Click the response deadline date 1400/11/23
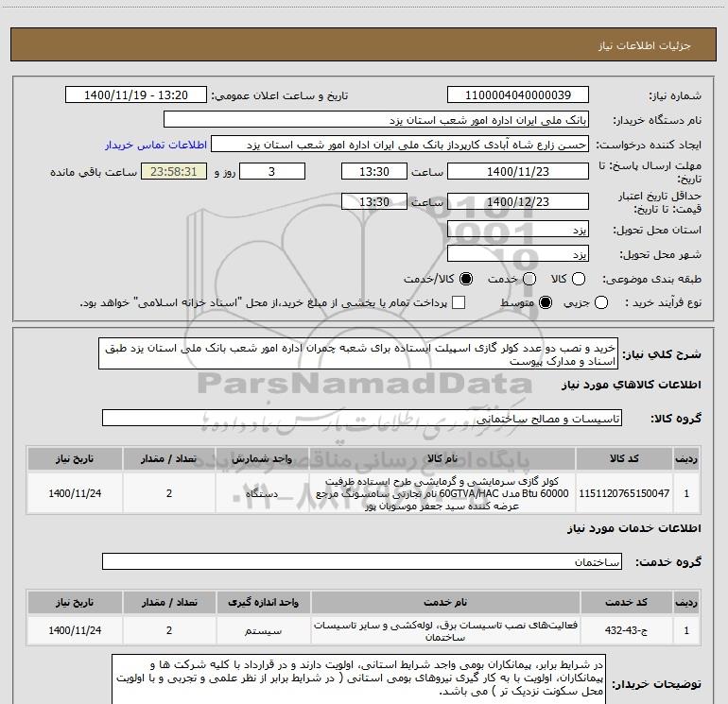The width and height of the screenshot is (728, 704). pyautogui.click(x=518, y=171)
